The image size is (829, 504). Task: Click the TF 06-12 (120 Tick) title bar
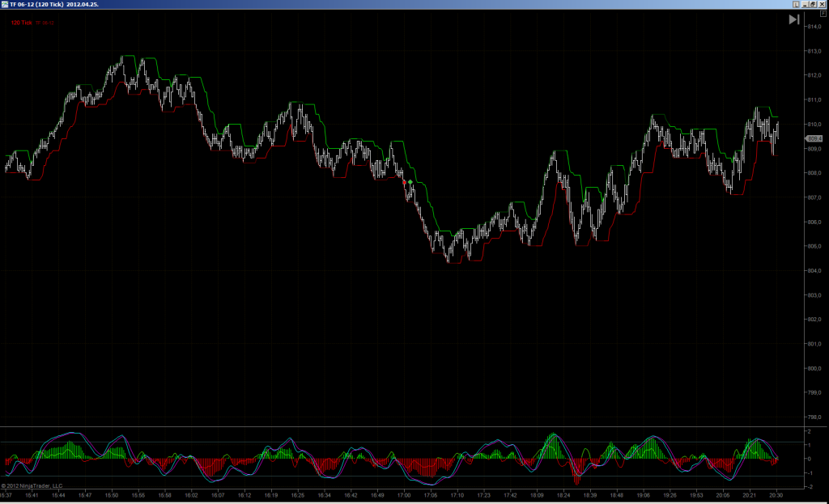(54, 4)
